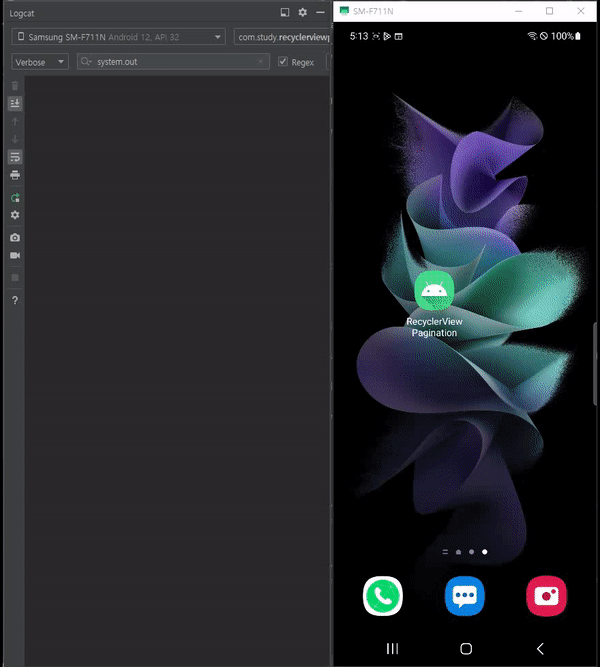
Task: Tap the home page indicator dot
Action: 458,552
